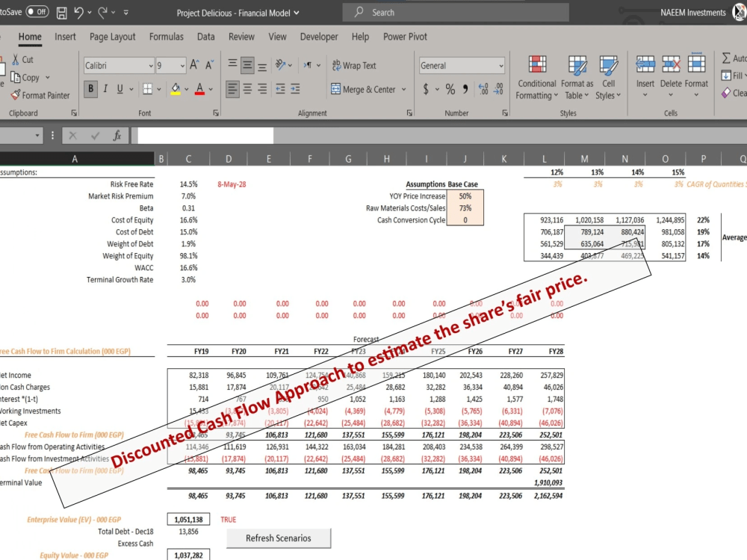Expand Copy options arrow
Screen dimensions: 747x560
[48, 77]
